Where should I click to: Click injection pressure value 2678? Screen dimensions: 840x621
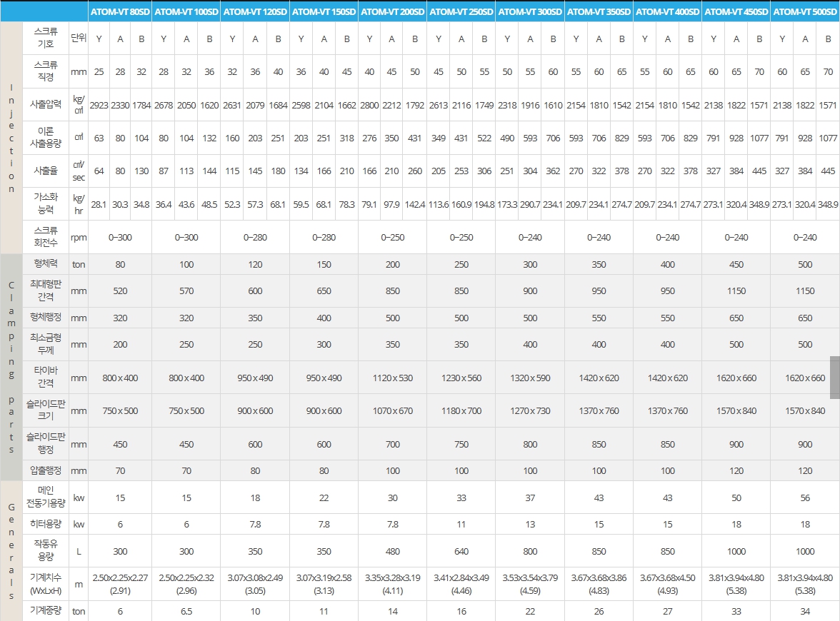click(x=164, y=106)
